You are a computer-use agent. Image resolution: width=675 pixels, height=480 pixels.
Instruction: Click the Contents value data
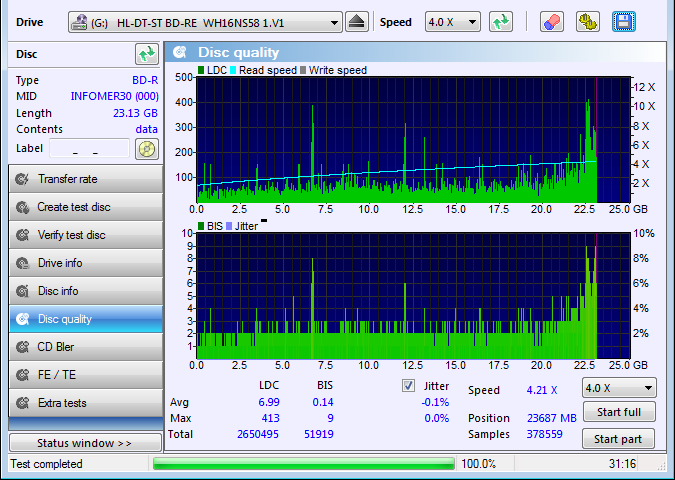(x=147, y=129)
